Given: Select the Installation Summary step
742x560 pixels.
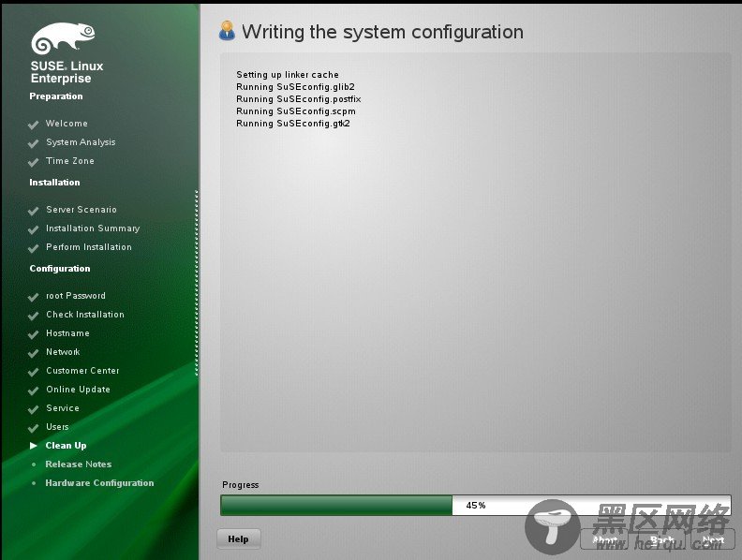Looking at the screenshot, I should click(93, 228).
